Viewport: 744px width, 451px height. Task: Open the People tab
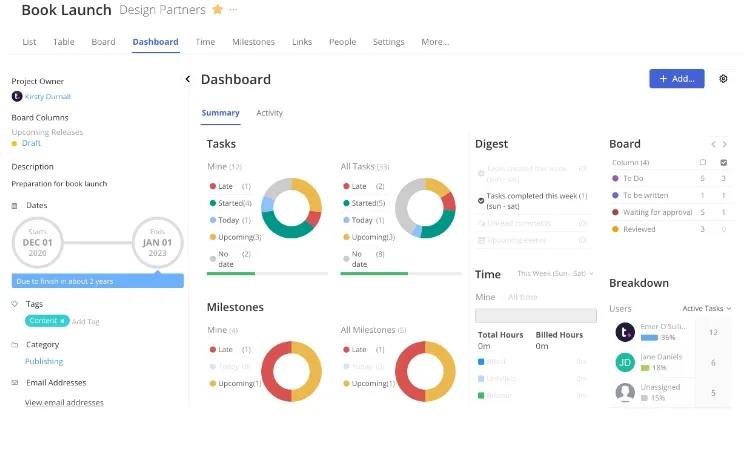coord(343,42)
